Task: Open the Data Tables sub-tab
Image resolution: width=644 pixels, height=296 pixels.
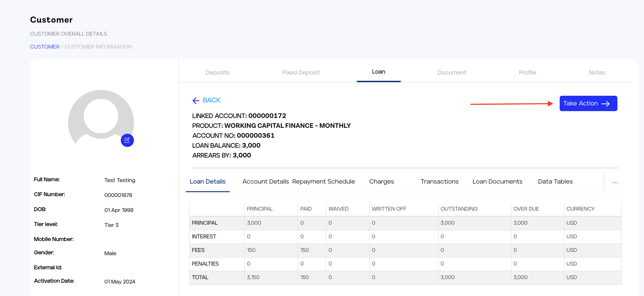Action: 555,182
